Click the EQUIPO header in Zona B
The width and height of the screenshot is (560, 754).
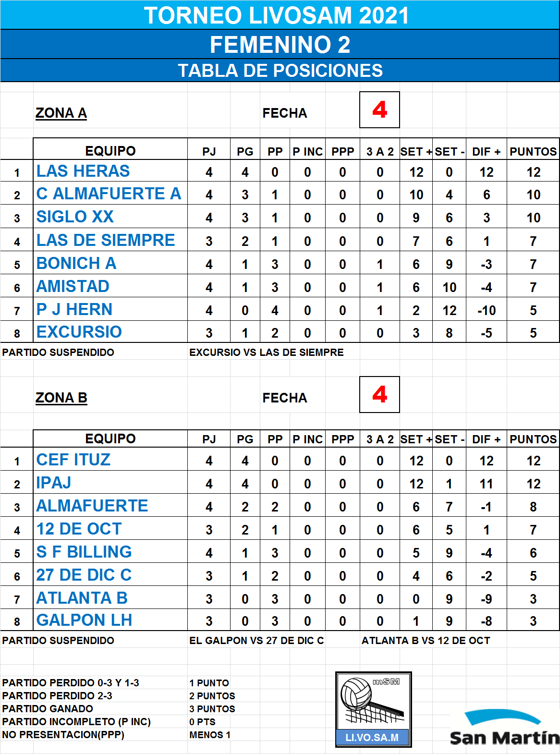[x=110, y=438]
